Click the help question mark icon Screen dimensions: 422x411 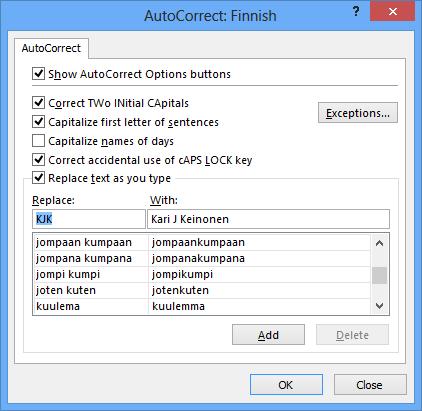[x=356, y=12]
